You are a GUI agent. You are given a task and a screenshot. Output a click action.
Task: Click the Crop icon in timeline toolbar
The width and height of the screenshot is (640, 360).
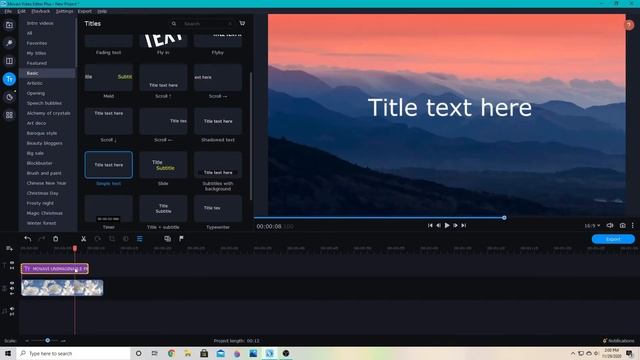click(x=112, y=239)
